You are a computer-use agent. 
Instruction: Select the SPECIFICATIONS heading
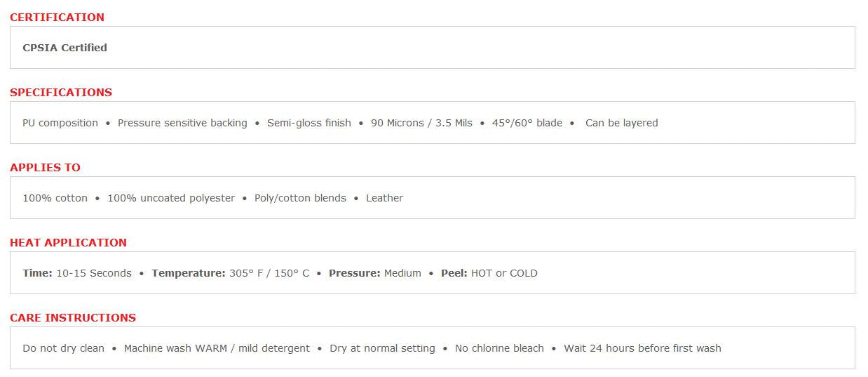(61, 92)
